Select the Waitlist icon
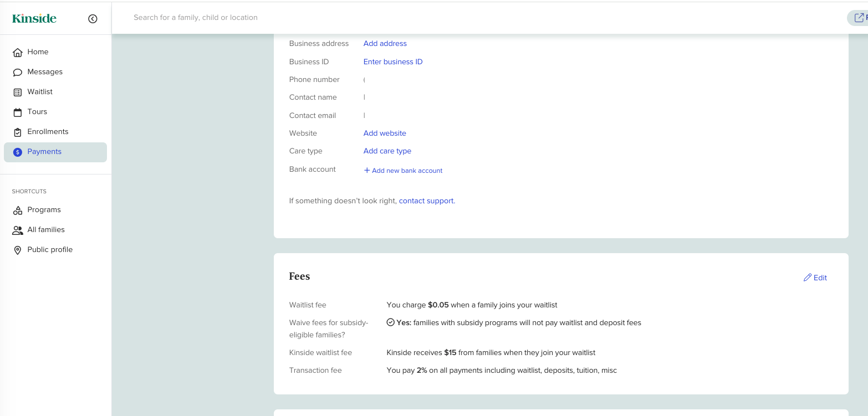The height and width of the screenshot is (416, 868). point(18,91)
